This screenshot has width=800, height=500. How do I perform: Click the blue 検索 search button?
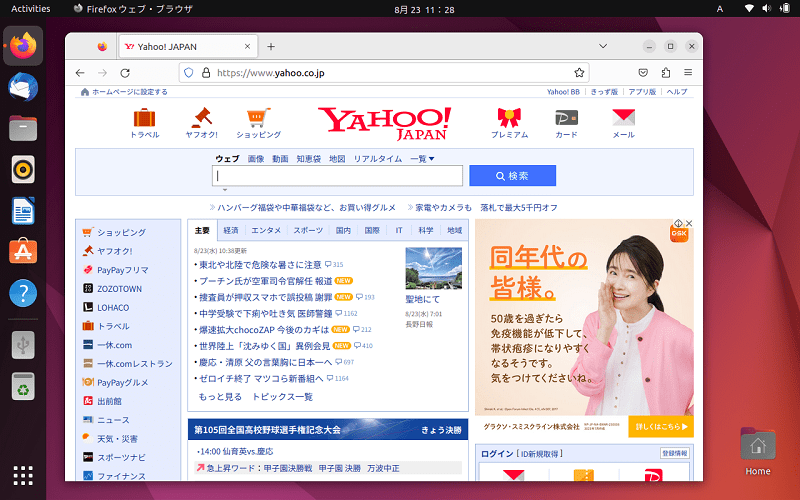pyautogui.click(x=512, y=176)
